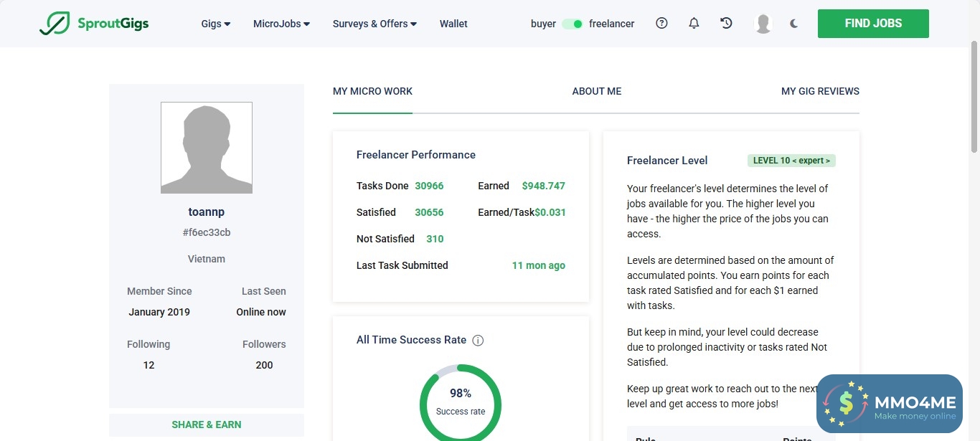Screen dimensions: 980x441
Task: Click the SproutGigs leaf logo
Action: pyautogui.click(x=55, y=24)
